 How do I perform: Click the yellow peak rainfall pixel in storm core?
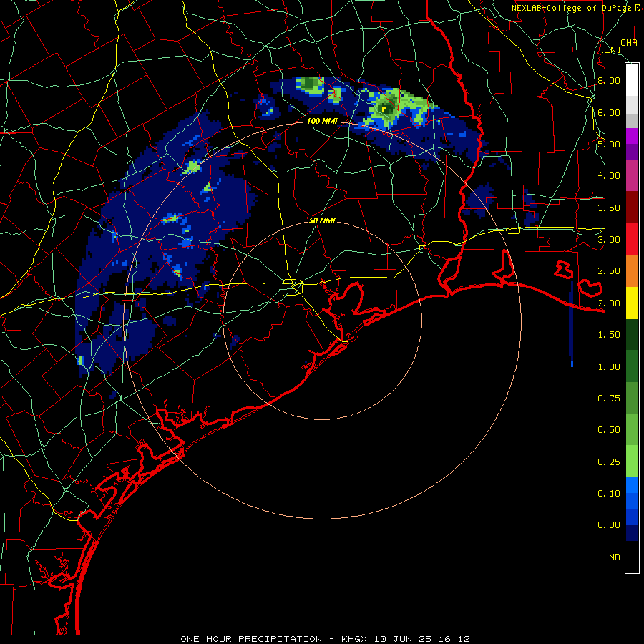[384, 109]
